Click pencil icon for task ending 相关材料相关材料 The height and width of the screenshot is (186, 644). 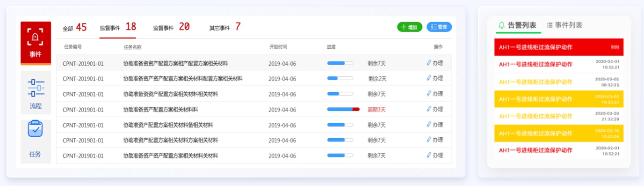[x=429, y=93]
